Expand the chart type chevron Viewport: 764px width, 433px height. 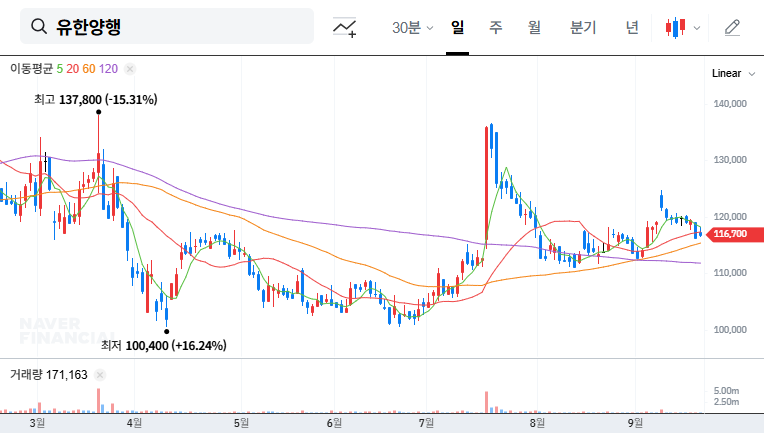point(697,28)
